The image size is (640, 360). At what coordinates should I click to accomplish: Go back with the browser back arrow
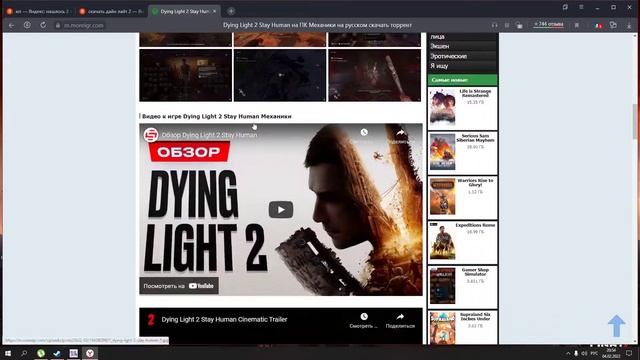click(11, 25)
